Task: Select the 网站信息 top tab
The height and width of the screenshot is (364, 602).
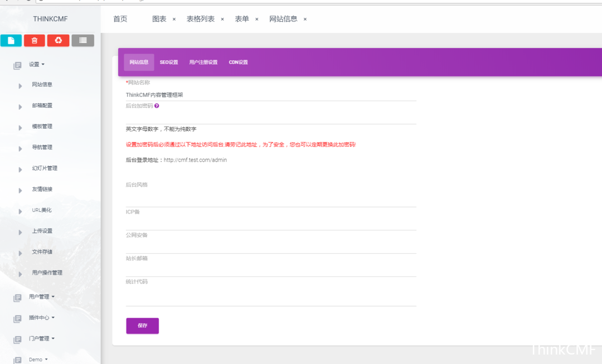Action: [283, 19]
